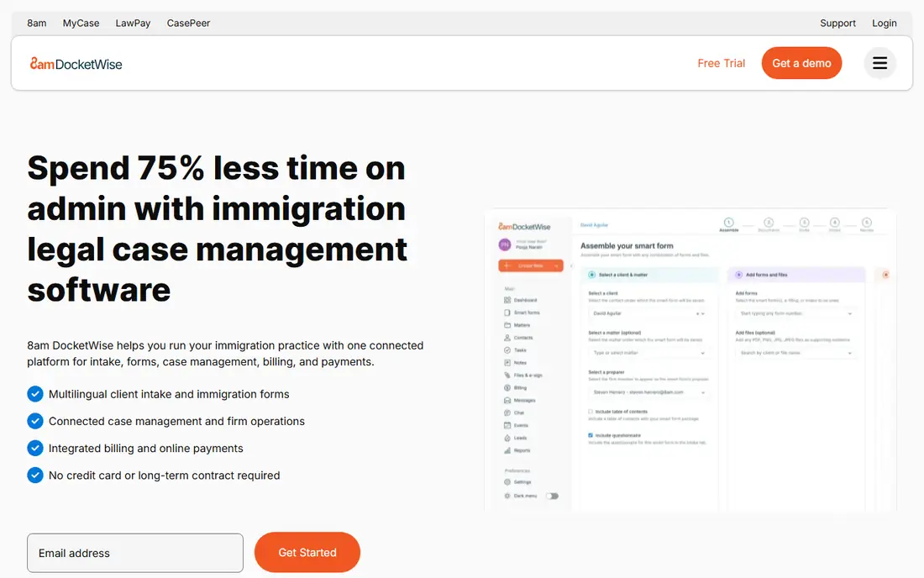
Task: Open the 8am link in top bar
Action: coord(36,23)
